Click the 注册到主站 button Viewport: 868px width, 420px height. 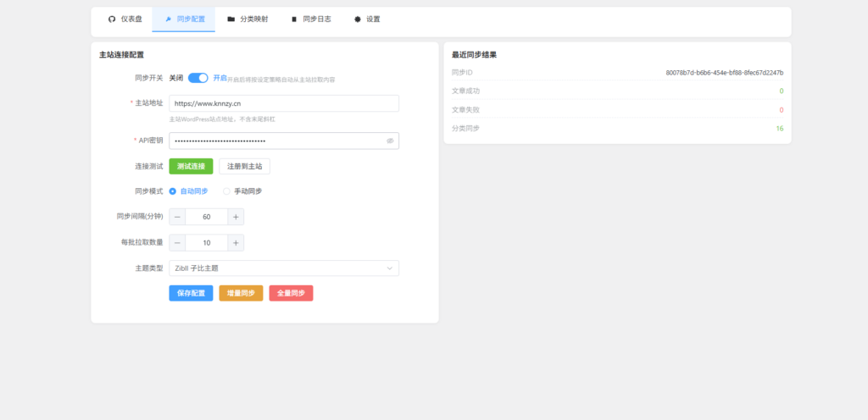point(244,166)
